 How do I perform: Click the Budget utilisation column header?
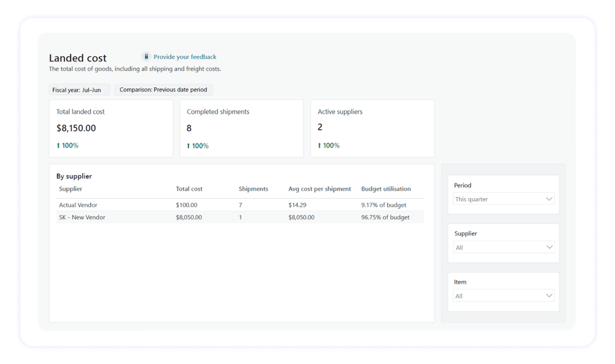tap(386, 189)
